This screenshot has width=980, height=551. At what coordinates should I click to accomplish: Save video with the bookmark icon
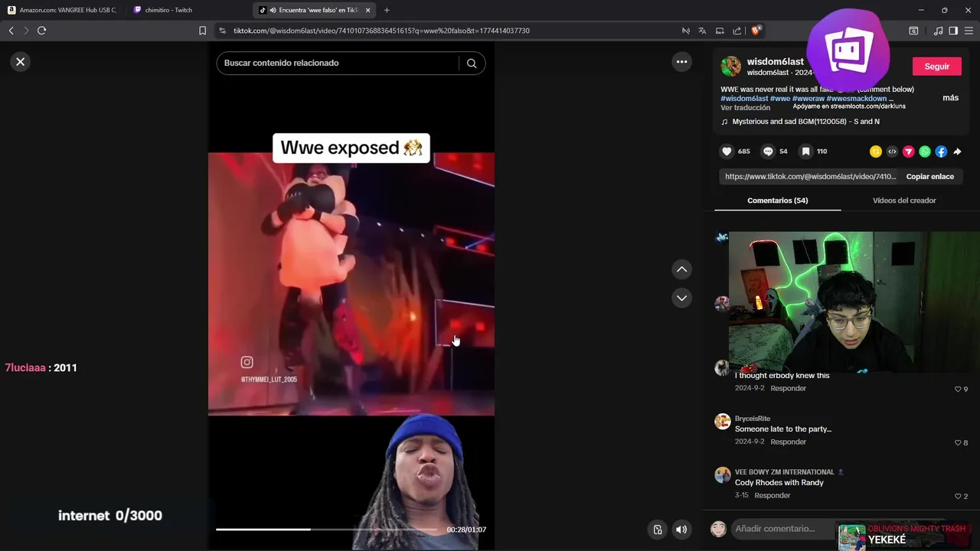pyautogui.click(x=805, y=152)
